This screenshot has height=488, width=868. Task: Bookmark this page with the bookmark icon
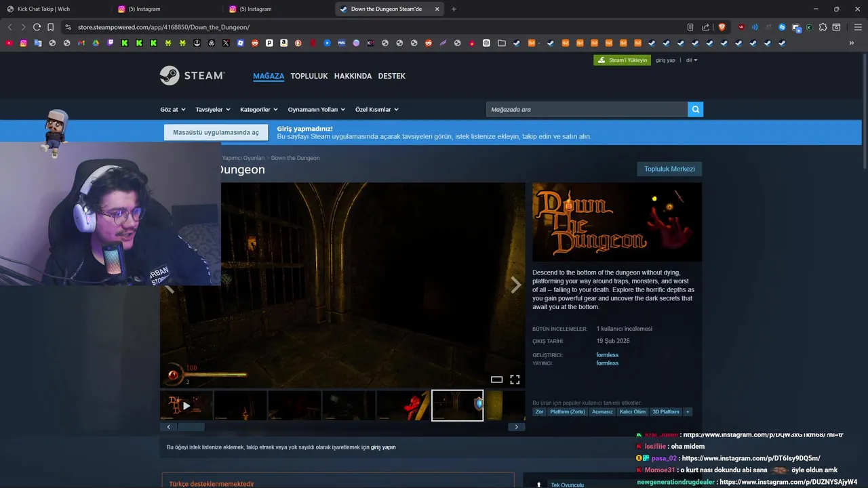click(51, 27)
